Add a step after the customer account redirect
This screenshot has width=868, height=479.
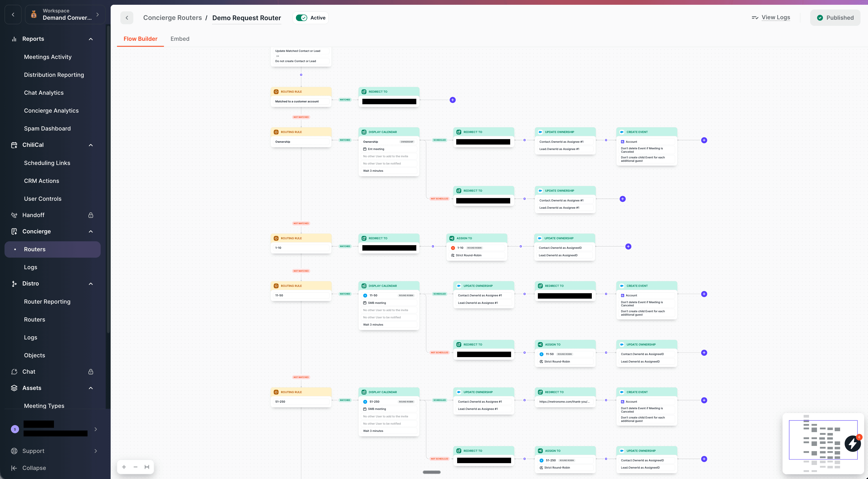(x=453, y=100)
